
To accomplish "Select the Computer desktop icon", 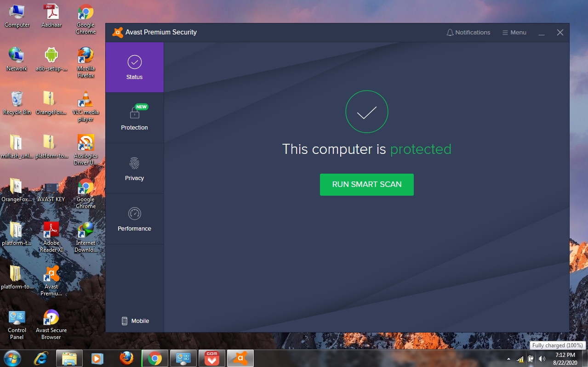I will 17,16.
